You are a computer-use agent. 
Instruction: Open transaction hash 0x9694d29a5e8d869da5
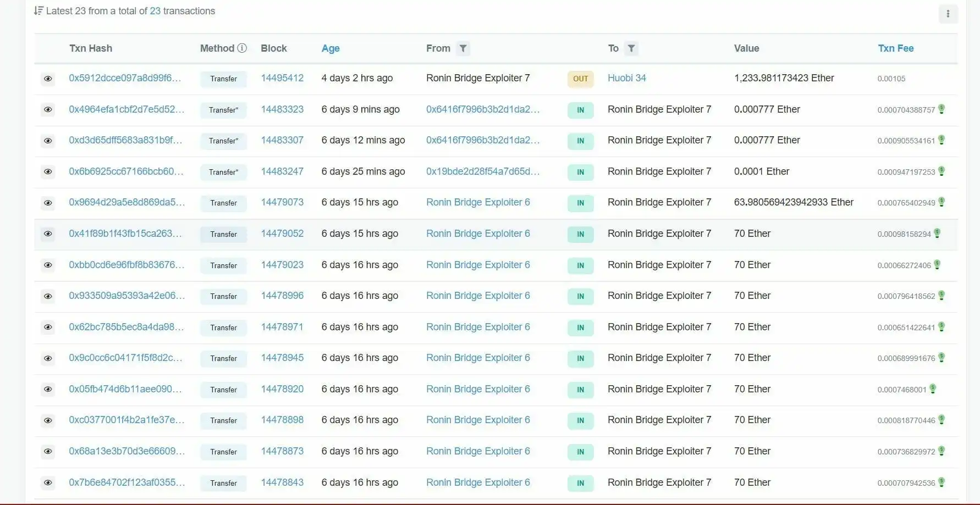coord(126,202)
